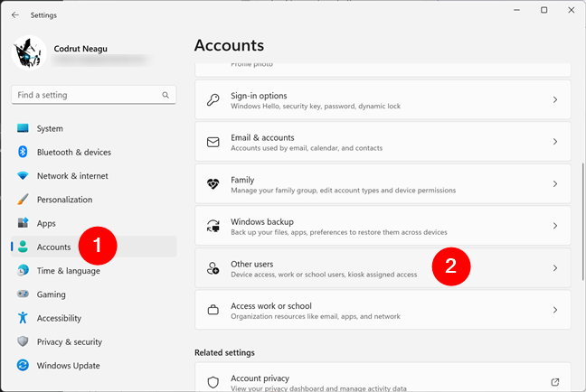Click the vertical scrollbar thumb
586x392 pixels.
(x=583, y=221)
